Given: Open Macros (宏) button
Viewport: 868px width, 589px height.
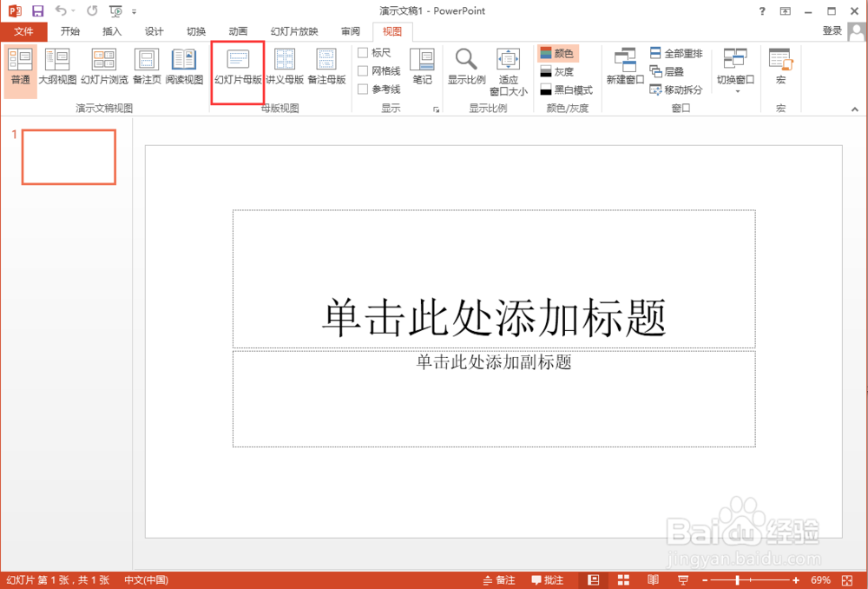Looking at the screenshot, I should point(780,68).
